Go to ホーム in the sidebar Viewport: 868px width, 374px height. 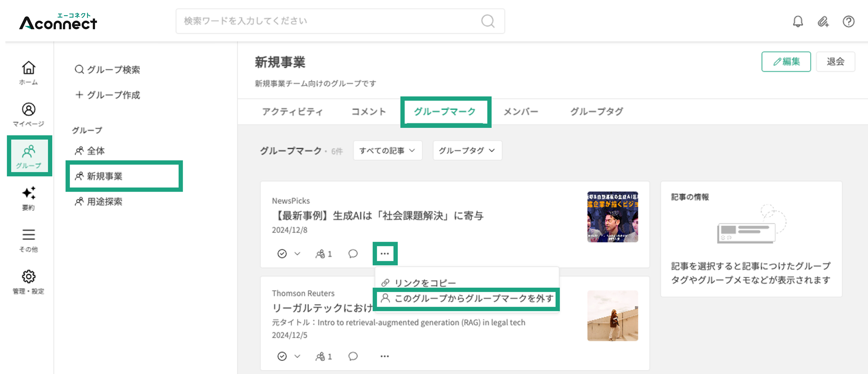[x=29, y=72]
